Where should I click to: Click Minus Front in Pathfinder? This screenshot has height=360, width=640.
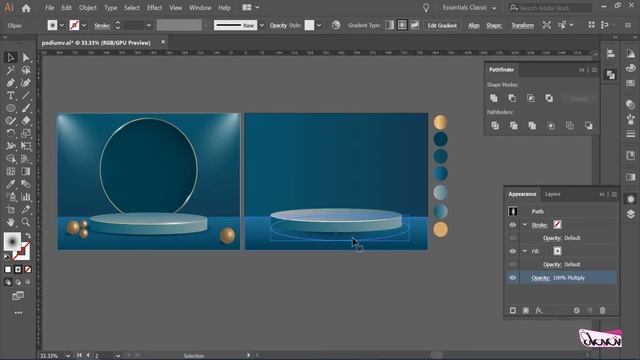pyautogui.click(x=512, y=98)
